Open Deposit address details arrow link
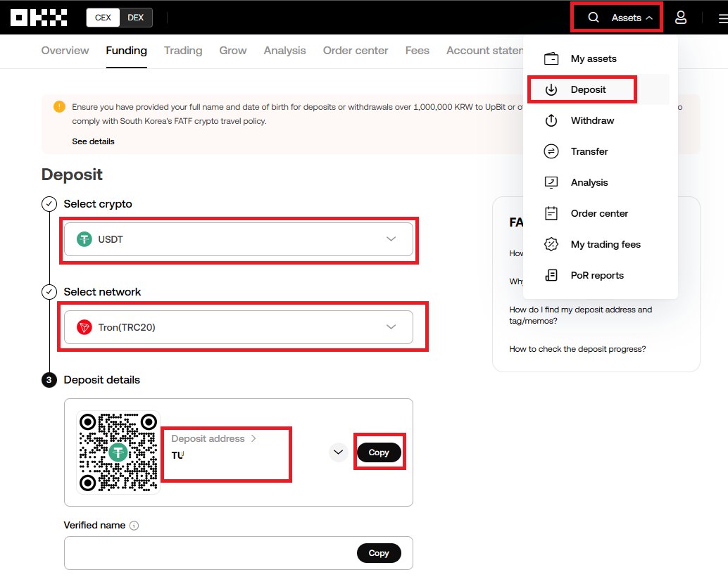Viewport: 728px width, 577px height. [213, 438]
